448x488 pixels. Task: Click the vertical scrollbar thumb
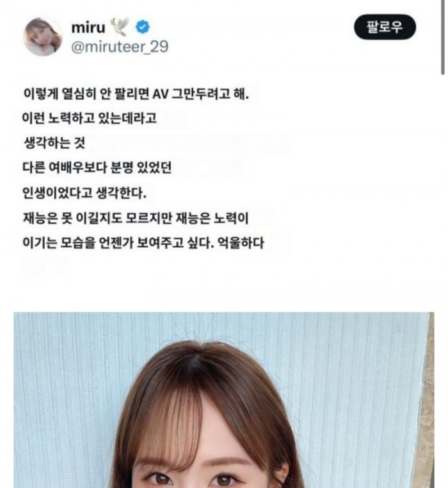pyautogui.click(x=443, y=37)
